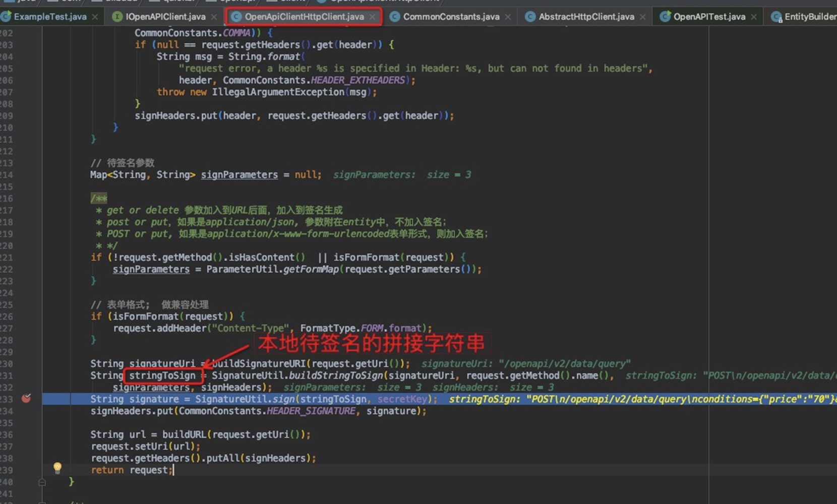The image size is (837, 504).
Task: Click request.setUri(url) statement
Action: pyautogui.click(x=146, y=446)
